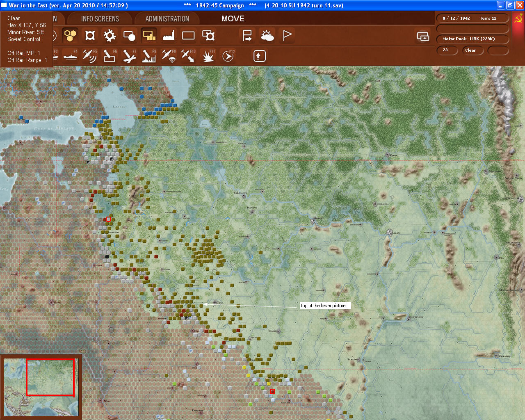
Task: Click the gear-shaped toolbar icon
Action: coord(110,36)
